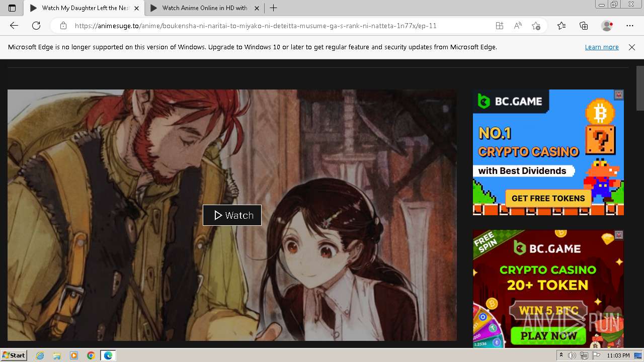Launch Google Chrome from taskbar
This screenshot has height=362, width=644.
point(91,355)
